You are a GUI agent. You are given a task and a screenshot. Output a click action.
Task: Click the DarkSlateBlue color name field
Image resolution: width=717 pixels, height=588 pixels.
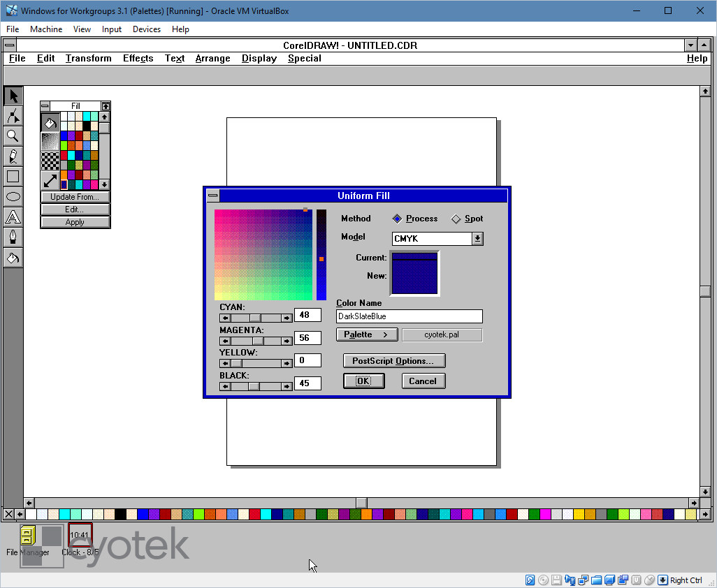tap(409, 316)
